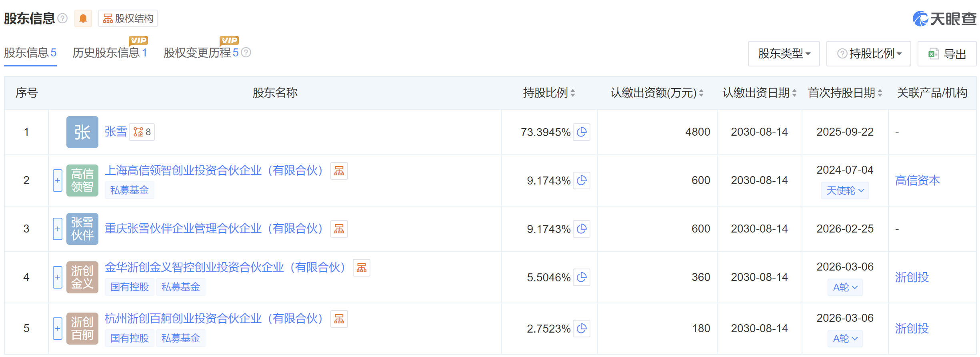Image resolution: width=980 pixels, height=357 pixels.
Task: Expand row 4 浙创金义 with plus toggle
Action: pos(58,277)
